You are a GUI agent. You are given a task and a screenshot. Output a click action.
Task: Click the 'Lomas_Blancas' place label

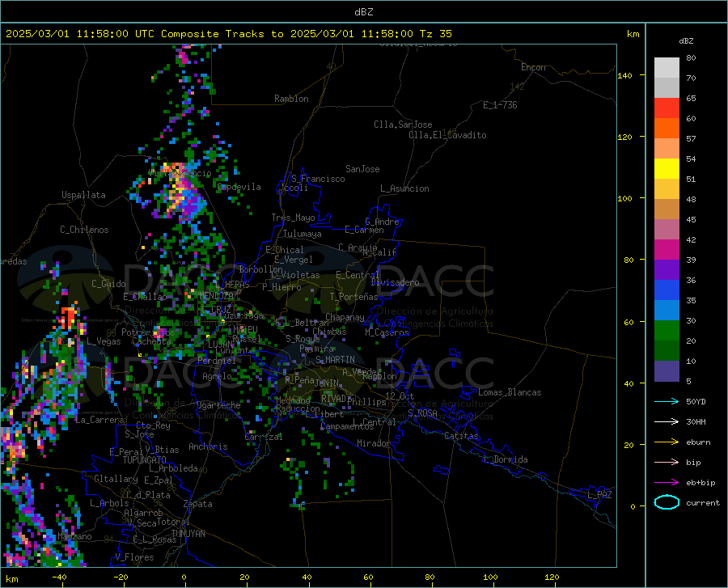pos(510,392)
